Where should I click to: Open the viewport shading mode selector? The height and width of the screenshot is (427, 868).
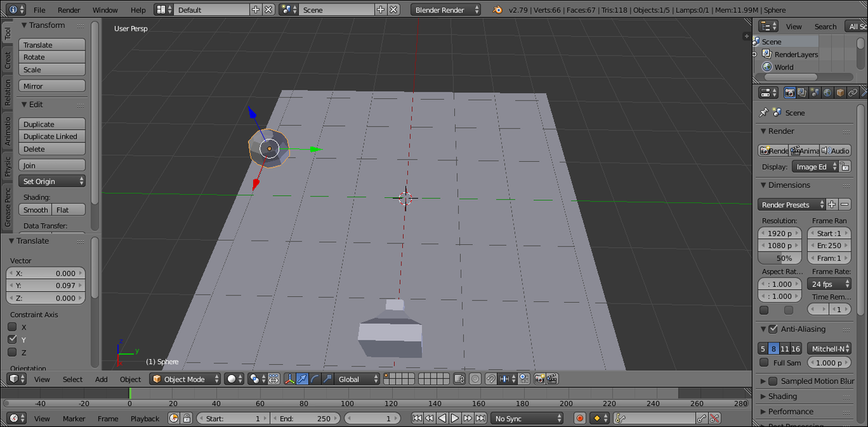point(234,379)
